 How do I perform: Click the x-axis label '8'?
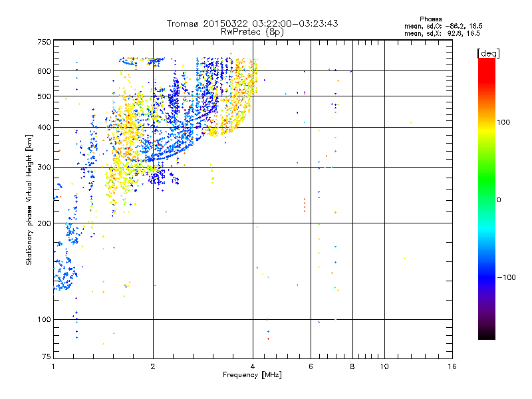click(352, 366)
